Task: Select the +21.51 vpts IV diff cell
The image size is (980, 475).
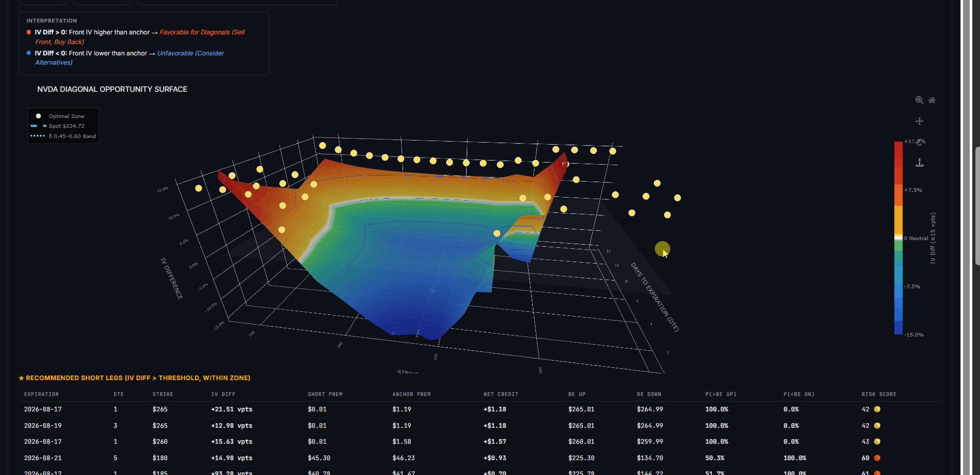Action: [x=232, y=409]
